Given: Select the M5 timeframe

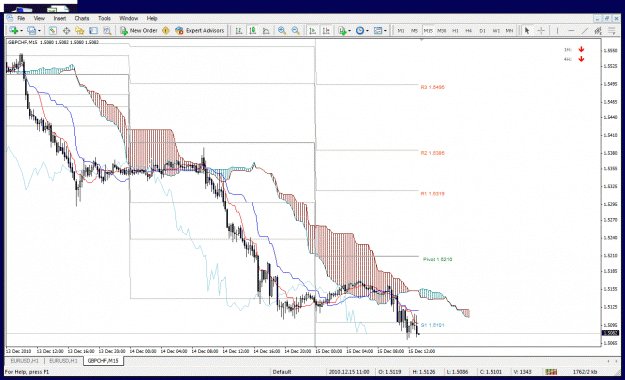Looking at the screenshot, I should click(415, 30).
